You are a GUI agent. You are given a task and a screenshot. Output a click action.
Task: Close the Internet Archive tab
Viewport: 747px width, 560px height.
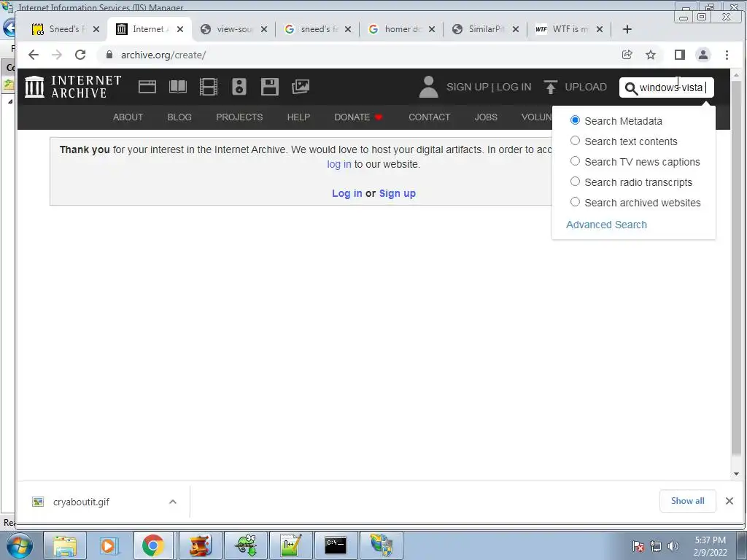pos(179,29)
